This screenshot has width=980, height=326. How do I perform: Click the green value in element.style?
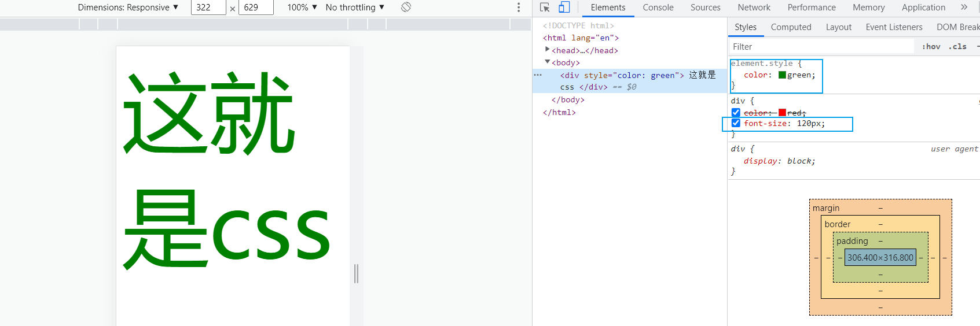click(799, 75)
